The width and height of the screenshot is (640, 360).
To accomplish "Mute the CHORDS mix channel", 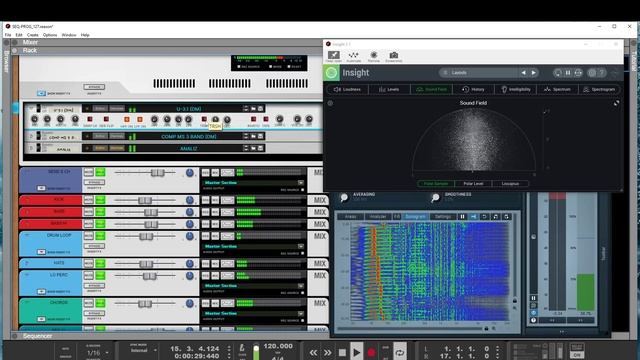I will pyautogui.click(x=89, y=303).
